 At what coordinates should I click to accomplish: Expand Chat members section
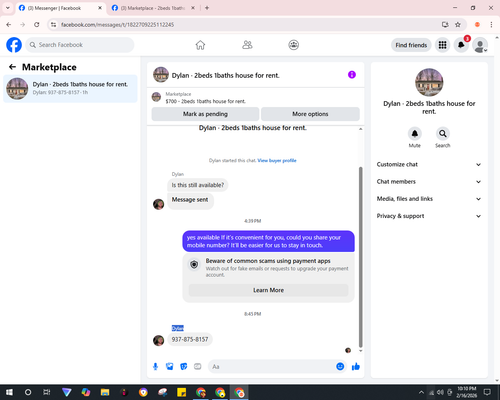pos(429,182)
